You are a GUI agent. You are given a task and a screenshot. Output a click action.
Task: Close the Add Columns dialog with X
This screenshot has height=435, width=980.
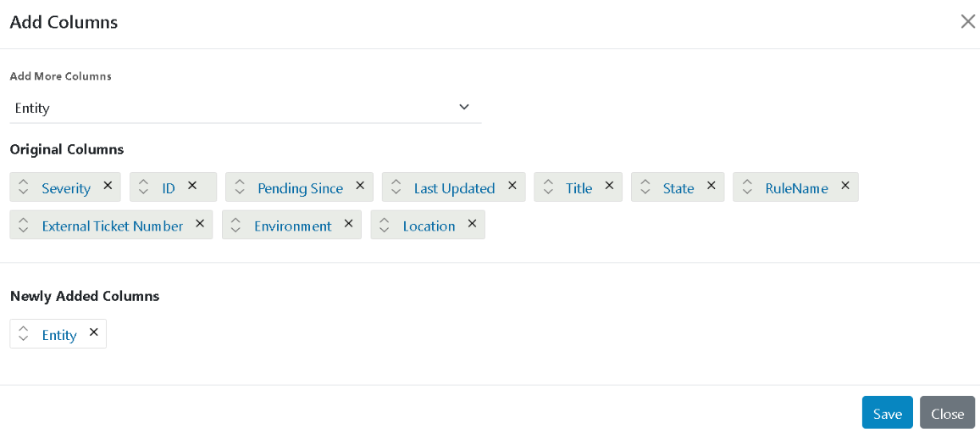967,22
